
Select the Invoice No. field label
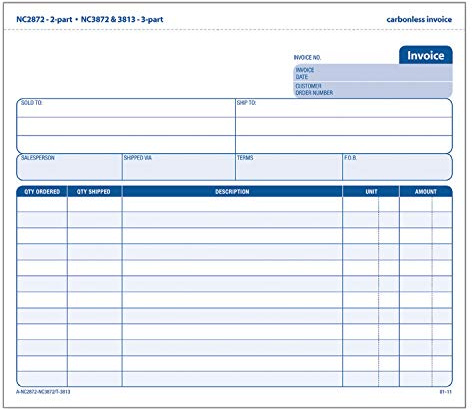[x=307, y=58]
